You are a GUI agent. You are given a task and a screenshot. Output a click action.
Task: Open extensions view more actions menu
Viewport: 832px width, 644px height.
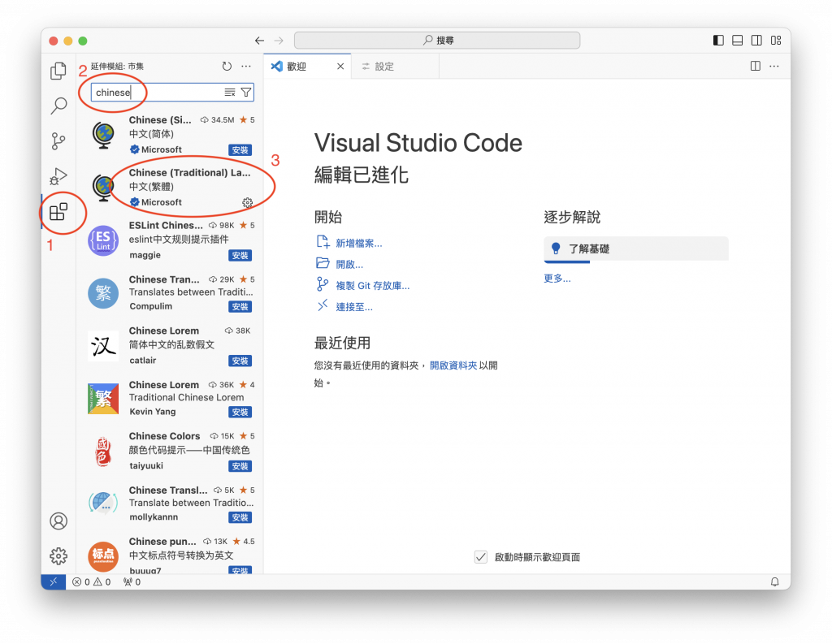[x=246, y=67]
